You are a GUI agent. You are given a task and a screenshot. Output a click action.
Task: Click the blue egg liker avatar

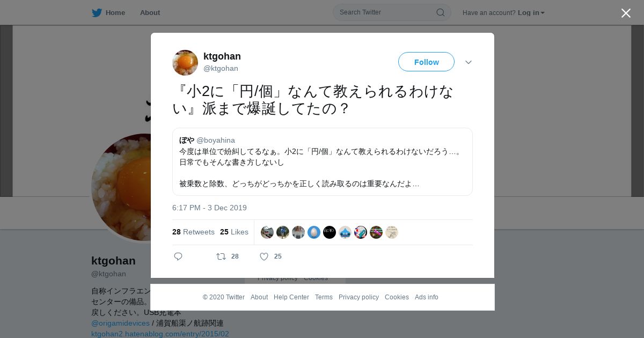click(314, 232)
